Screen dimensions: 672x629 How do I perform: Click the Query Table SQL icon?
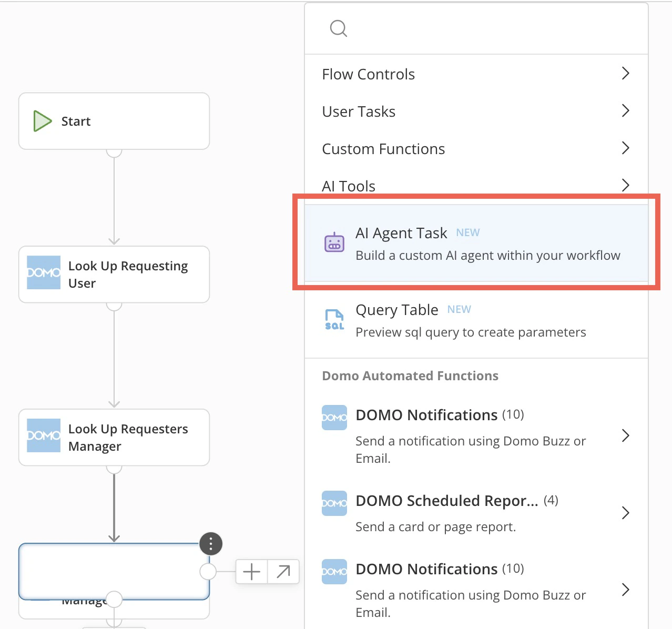pos(334,320)
